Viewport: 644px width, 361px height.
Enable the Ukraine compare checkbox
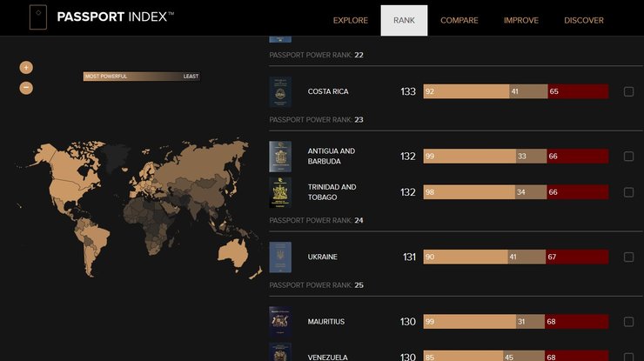[628, 257]
